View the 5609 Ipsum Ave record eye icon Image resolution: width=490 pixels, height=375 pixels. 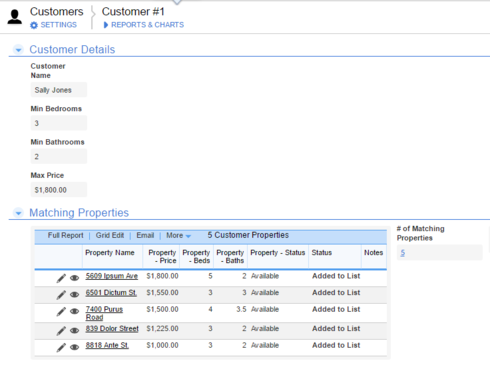[75, 278]
